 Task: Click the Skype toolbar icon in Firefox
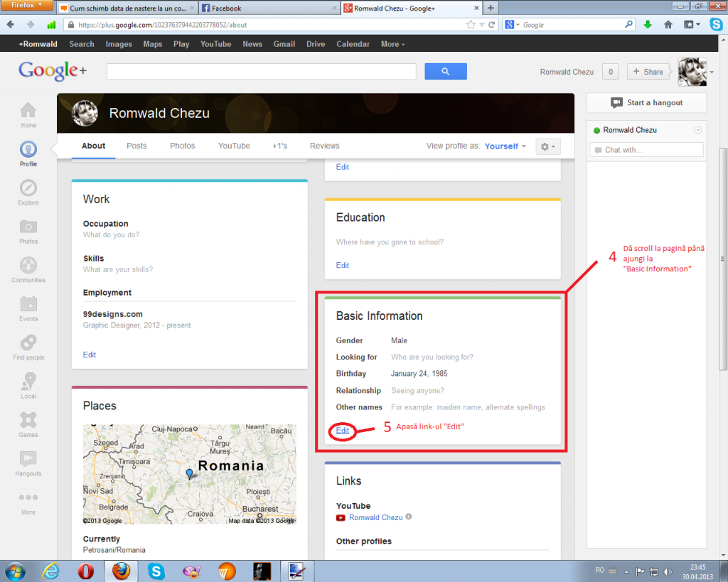click(x=716, y=25)
